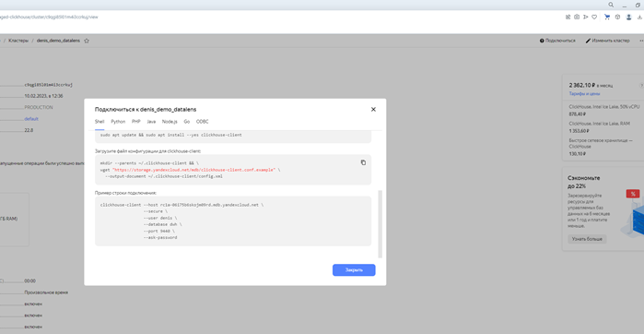The width and height of the screenshot is (644, 334).
Task: Click the help icon beside monthly price
Action: click(641, 86)
